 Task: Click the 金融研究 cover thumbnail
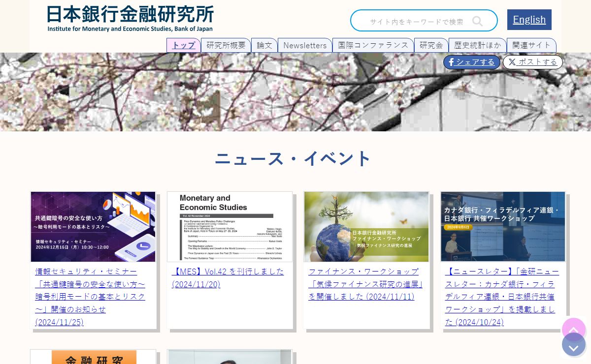click(x=93, y=357)
